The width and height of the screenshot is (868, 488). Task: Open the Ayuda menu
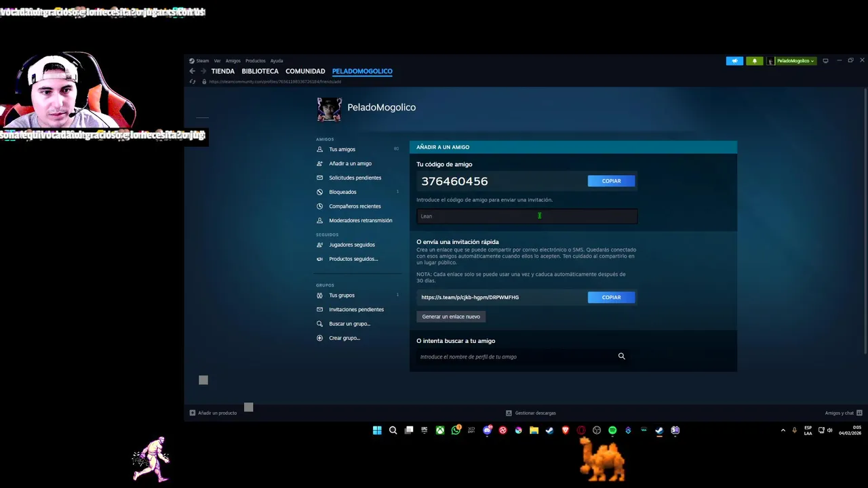[277, 61]
